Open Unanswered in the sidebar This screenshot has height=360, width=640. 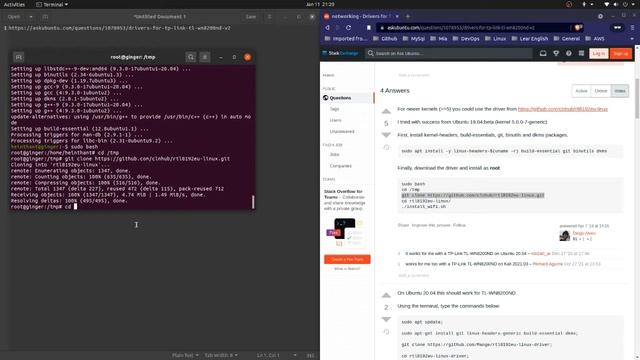pyautogui.click(x=342, y=131)
